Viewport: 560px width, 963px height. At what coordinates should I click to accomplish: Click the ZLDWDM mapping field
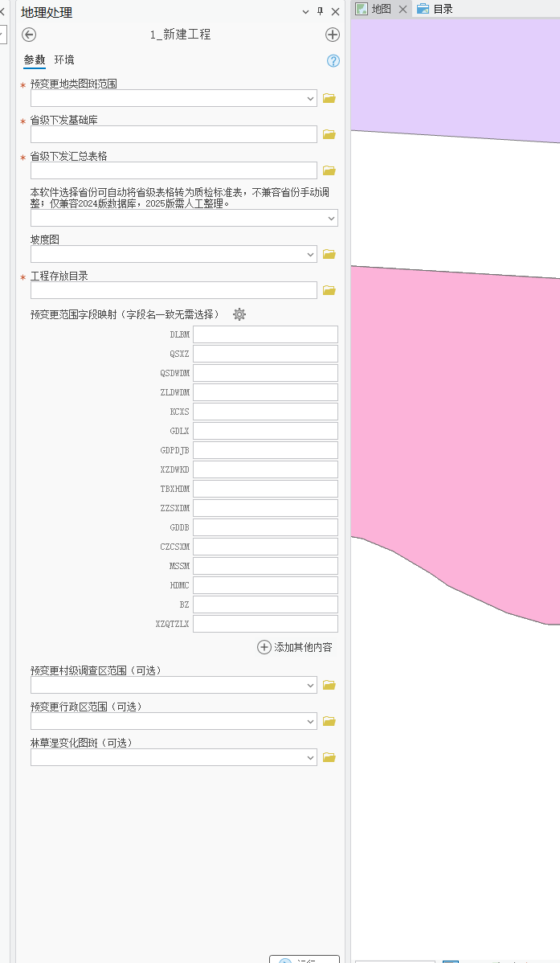(265, 392)
